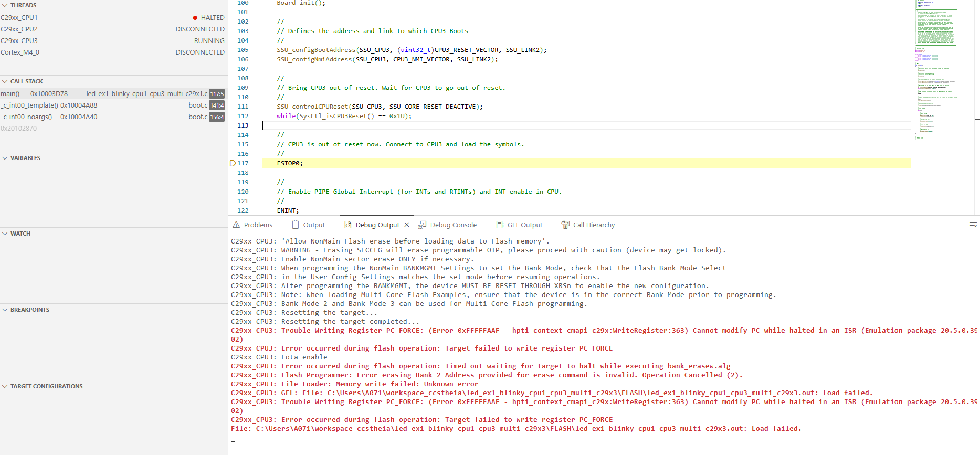
Task: Click the line 117 breakpoint arrow marker
Action: click(233, 163)
